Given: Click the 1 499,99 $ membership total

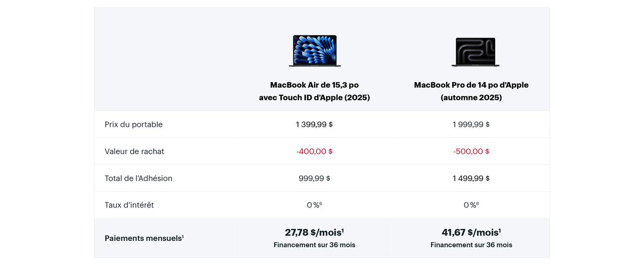Looking at the screenshot, I should tap(471, 178).
